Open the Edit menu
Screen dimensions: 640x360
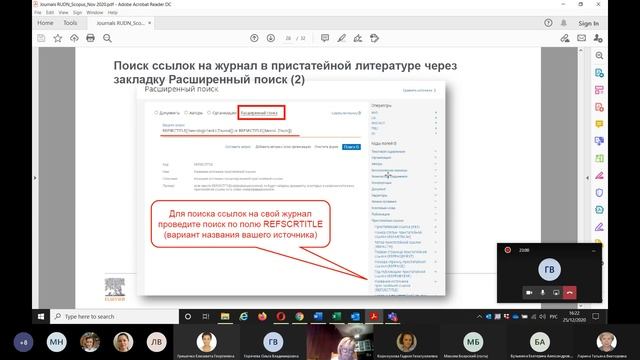click(x=50, y=13)
